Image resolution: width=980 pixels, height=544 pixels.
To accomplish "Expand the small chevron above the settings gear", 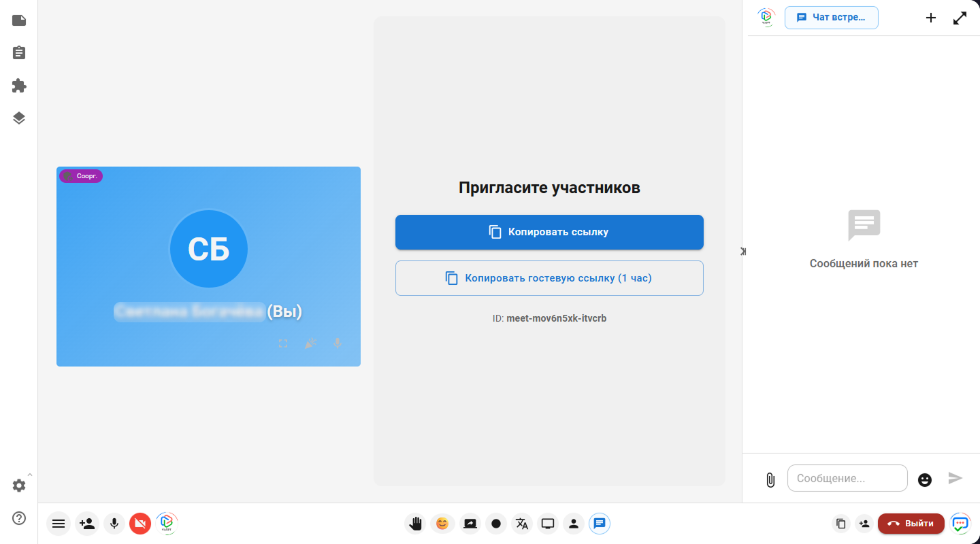I will (29, 475).
